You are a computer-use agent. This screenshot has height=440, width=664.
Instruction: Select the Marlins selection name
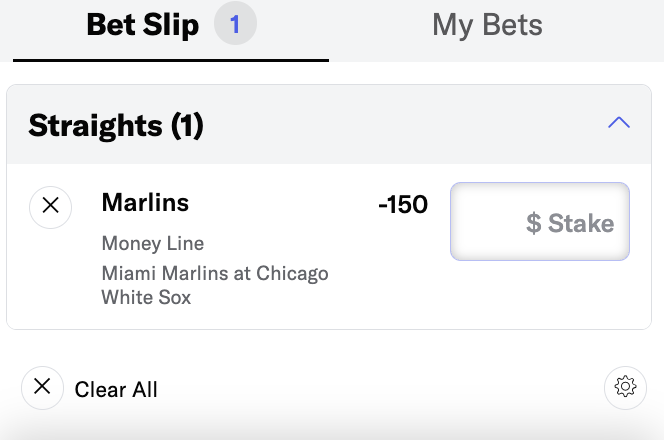[x=145, y=202]
